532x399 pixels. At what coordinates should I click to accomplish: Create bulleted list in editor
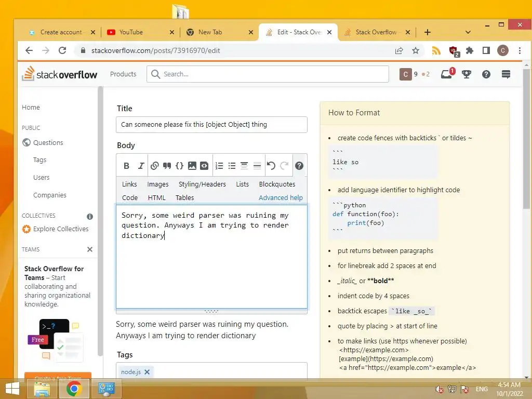(232, 166)
